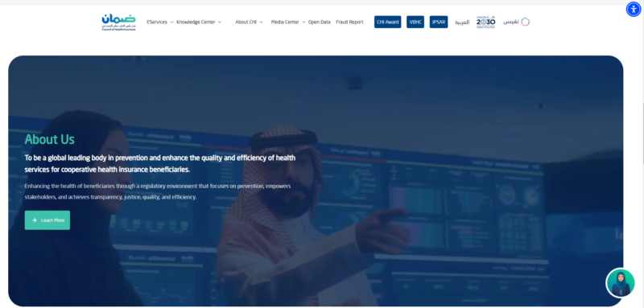Click the About Us heading
This screenshot has width=644, height=308.
(50, 139)
